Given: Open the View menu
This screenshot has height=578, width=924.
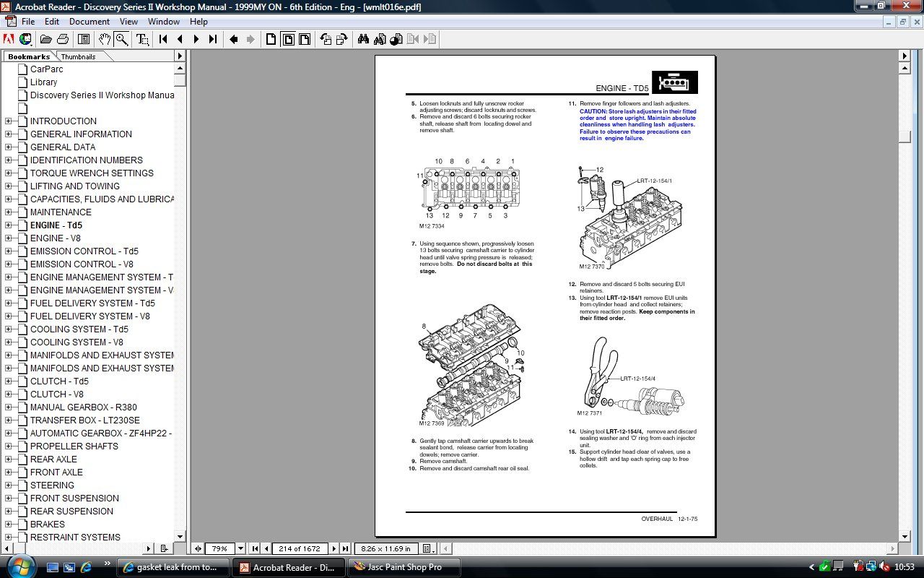Looking at the screenshot, I should pyautogui.click(x=129, y=22).
